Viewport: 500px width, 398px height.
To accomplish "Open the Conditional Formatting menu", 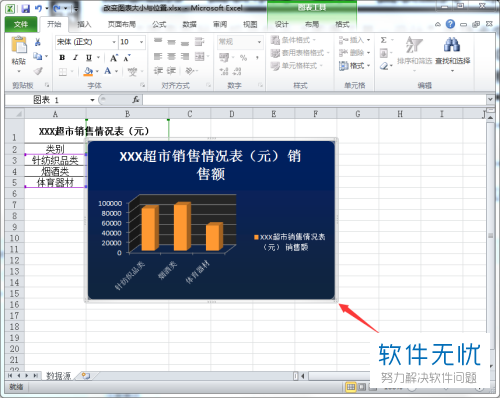I will coord(292,40).
